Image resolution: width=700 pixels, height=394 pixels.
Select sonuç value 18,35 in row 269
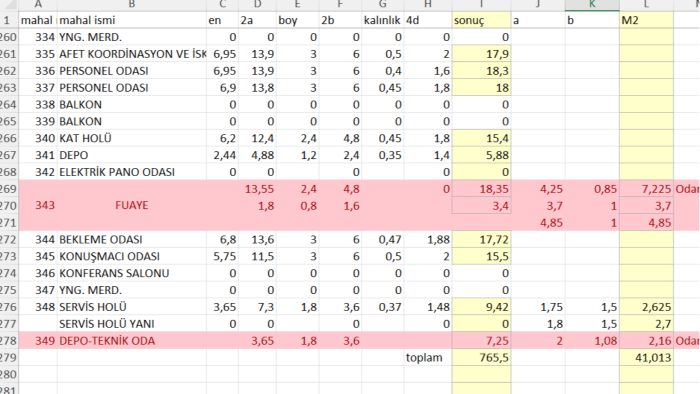(x=481, y=189)
